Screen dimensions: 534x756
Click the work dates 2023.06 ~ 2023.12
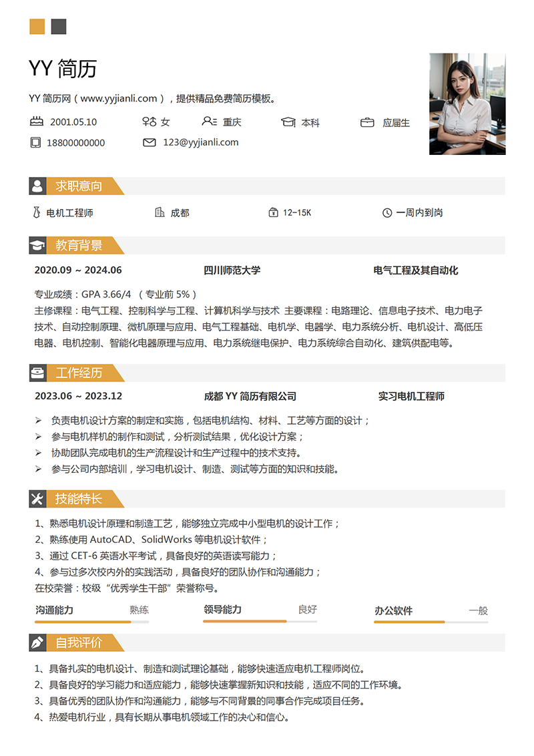click(x=79, y=396)
